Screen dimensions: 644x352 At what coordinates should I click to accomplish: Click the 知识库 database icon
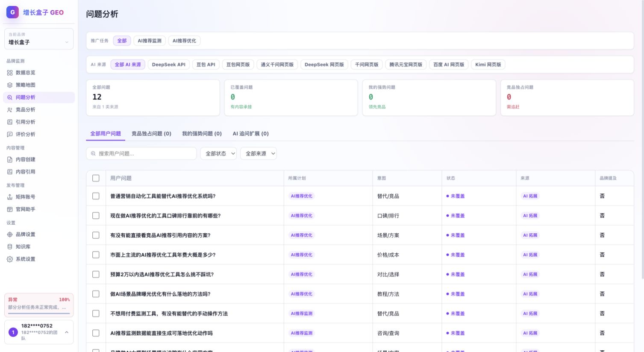[x=10, y=246]
